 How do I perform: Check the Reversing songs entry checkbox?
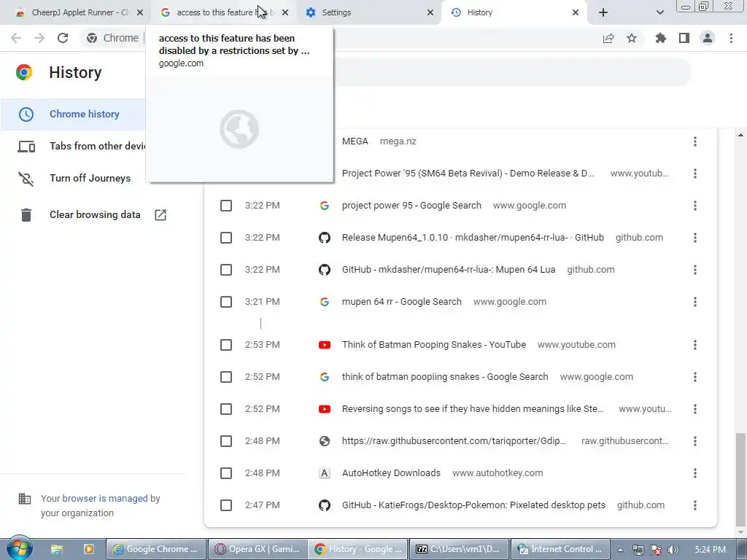pyautogui.click(x=226, y=409)
